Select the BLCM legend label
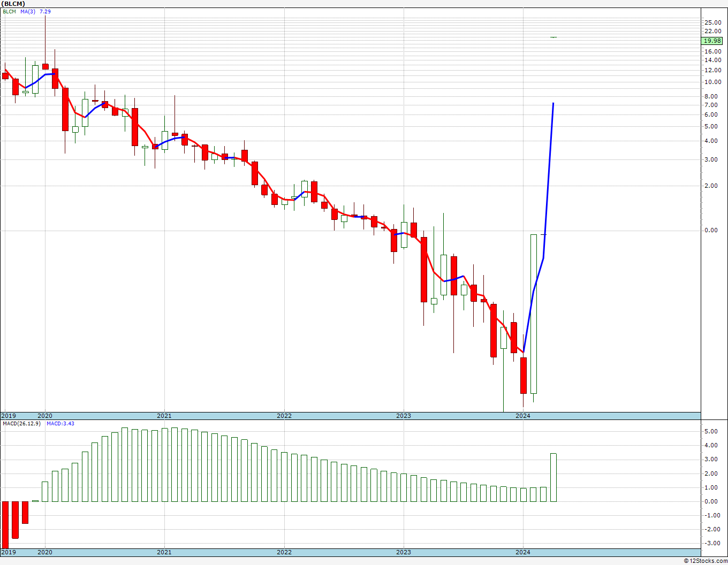This screenshot has height=565, width=728. [x=9, y=11]
